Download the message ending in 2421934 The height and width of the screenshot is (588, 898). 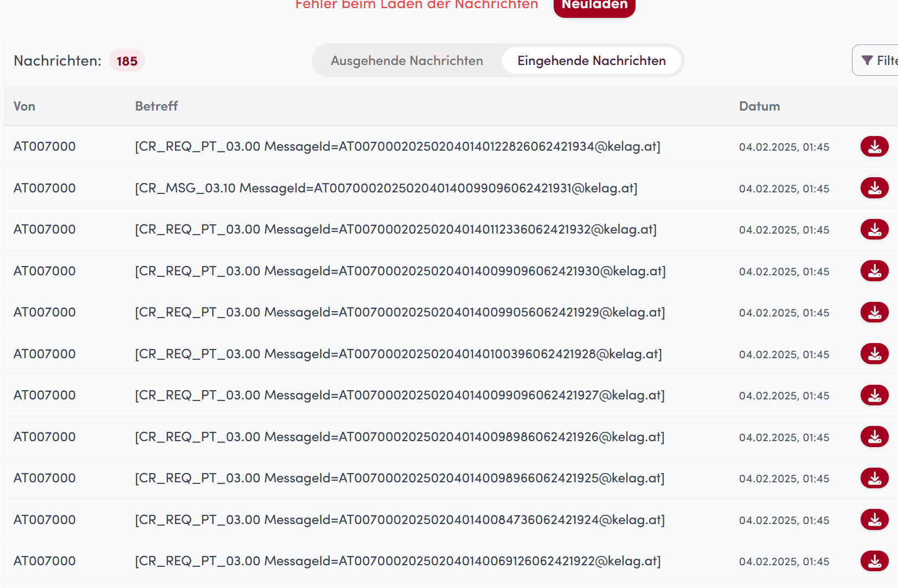click(x=874, y=146)
